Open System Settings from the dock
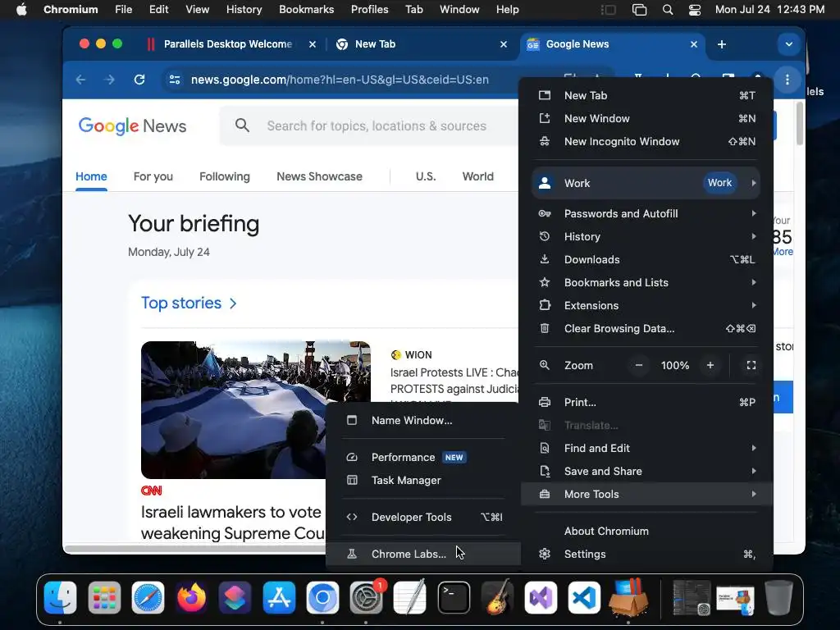This screenshot has width=840, height=630. tap(366, 597)
